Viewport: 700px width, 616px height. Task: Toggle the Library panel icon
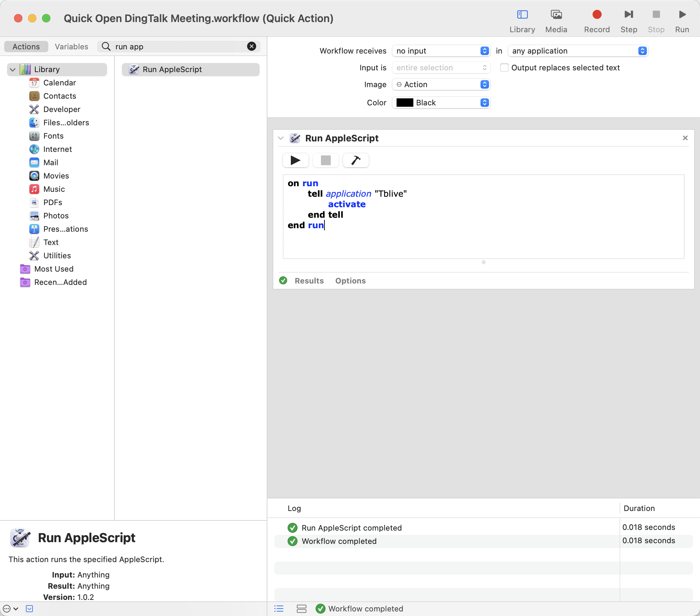pyautogui.click(x=522, y=15)
